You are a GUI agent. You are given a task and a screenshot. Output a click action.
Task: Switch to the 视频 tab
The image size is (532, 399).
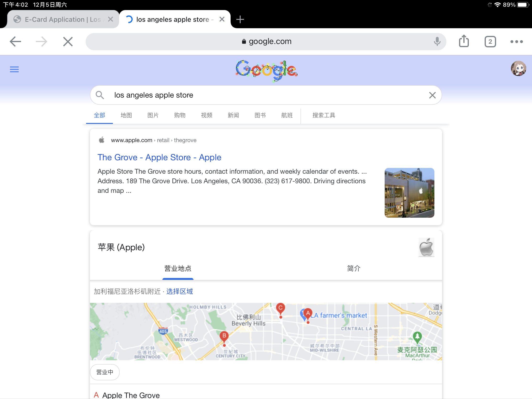click(206, 115)
